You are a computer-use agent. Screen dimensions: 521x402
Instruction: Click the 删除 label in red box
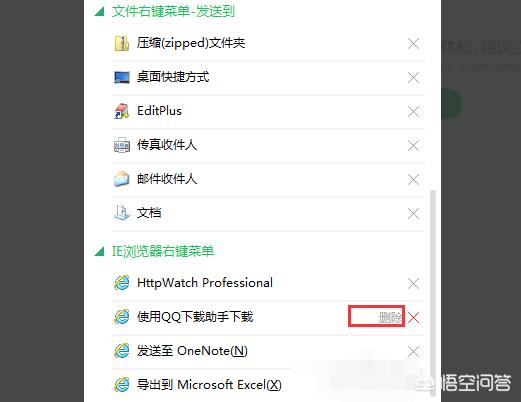click(390, 317)
